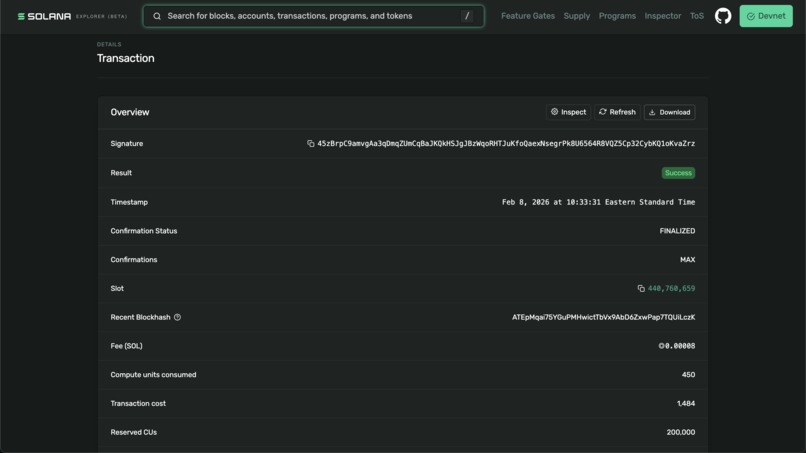Click the Overview card title
806x453 pixels.
click(x=130, y=112)
